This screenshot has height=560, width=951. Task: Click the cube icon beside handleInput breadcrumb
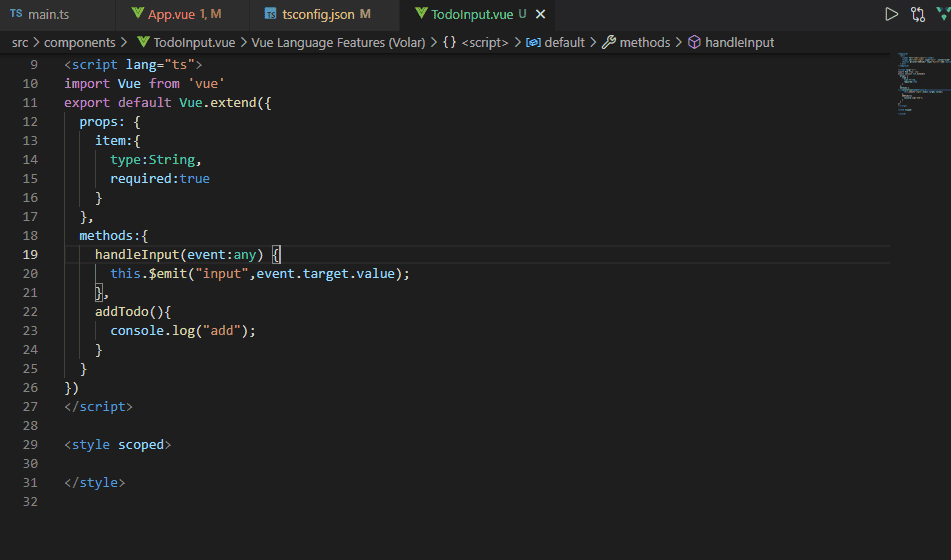pyautogui.click(x=694, y=42)
